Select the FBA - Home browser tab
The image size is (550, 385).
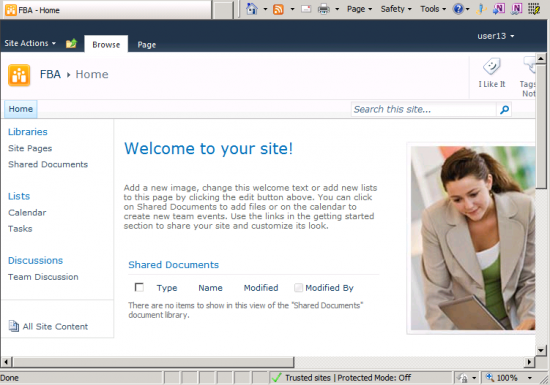107,10
